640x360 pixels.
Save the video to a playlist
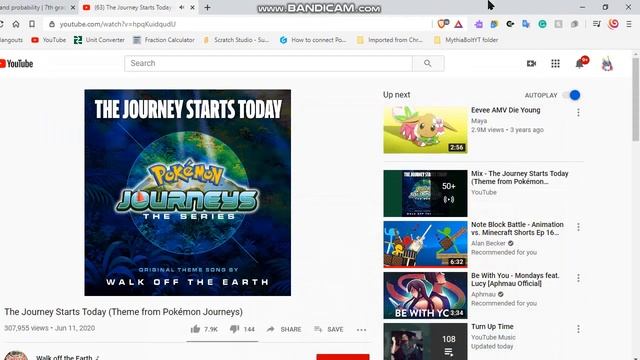coord(329,329)
